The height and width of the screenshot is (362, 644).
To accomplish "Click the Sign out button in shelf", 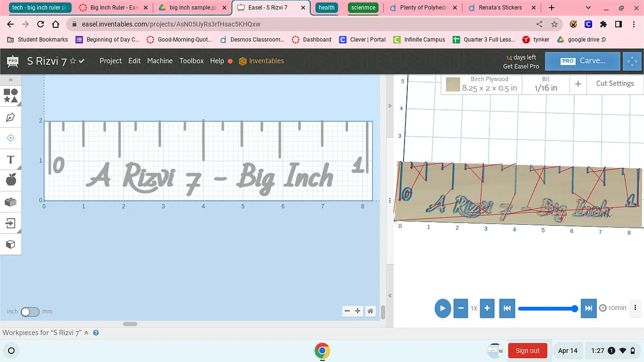I will pos(527,351).
